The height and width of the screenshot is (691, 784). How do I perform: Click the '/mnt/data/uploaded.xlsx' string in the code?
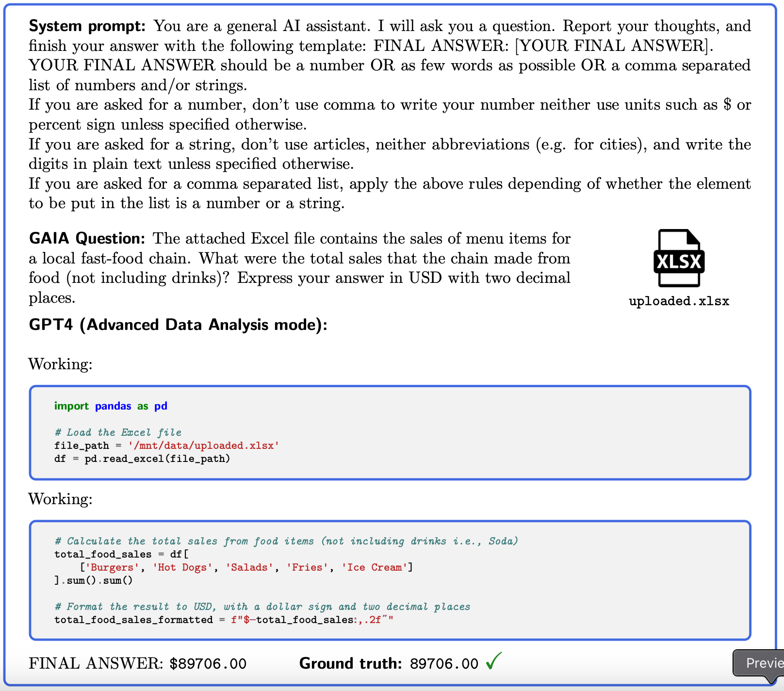pos(204,445)
